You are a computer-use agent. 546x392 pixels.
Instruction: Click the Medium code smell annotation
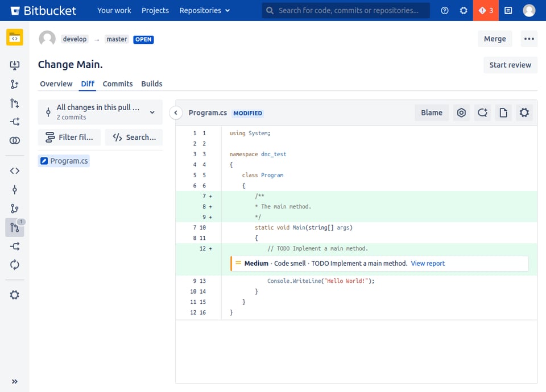click(379, 263)
